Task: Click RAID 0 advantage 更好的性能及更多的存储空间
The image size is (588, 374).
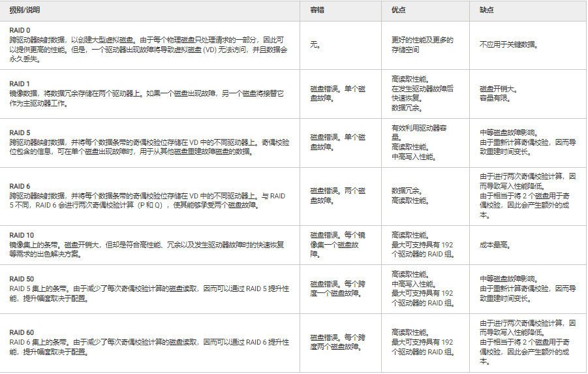Action: (x=422, y=45)
